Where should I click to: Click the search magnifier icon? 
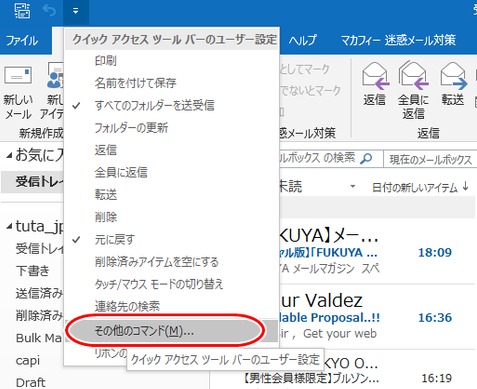coord(366,158)
